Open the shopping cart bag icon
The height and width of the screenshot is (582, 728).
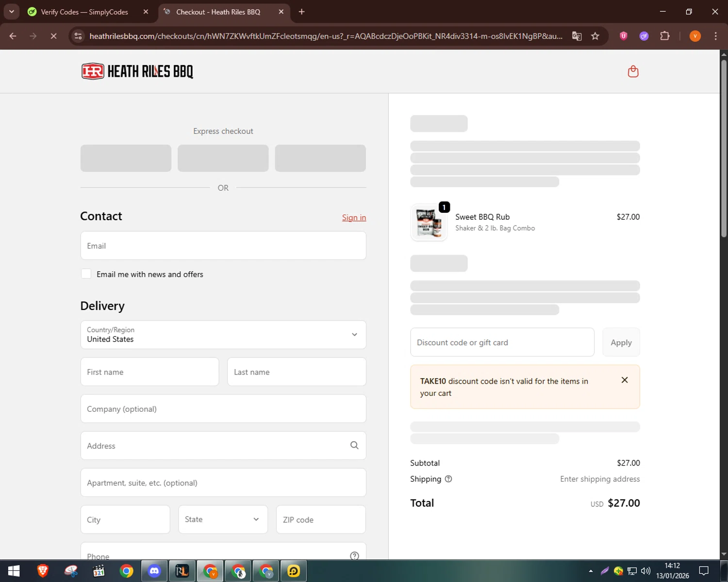(x=633, y=71)
